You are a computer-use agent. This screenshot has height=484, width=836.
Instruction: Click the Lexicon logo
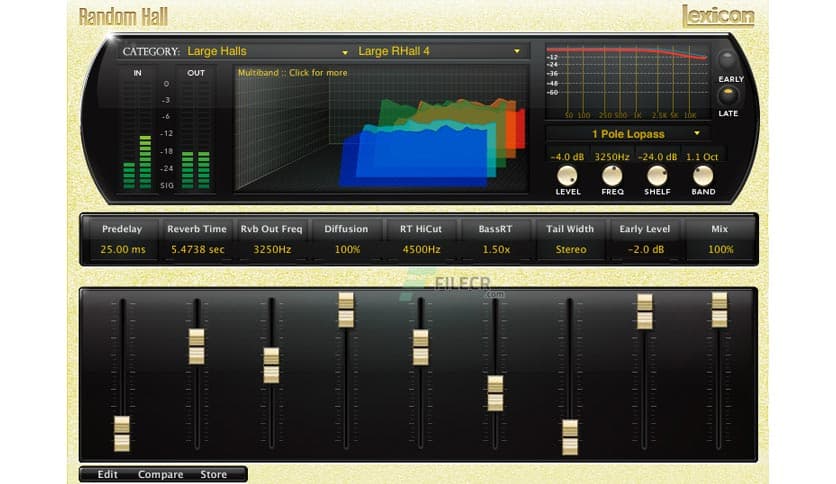(718, 15)
